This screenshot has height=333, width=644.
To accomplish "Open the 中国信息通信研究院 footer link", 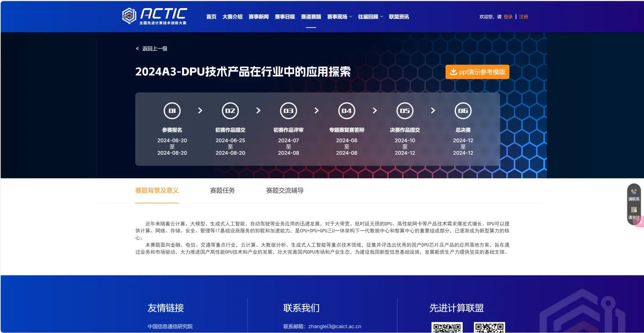I will click(x=170, y=326).
